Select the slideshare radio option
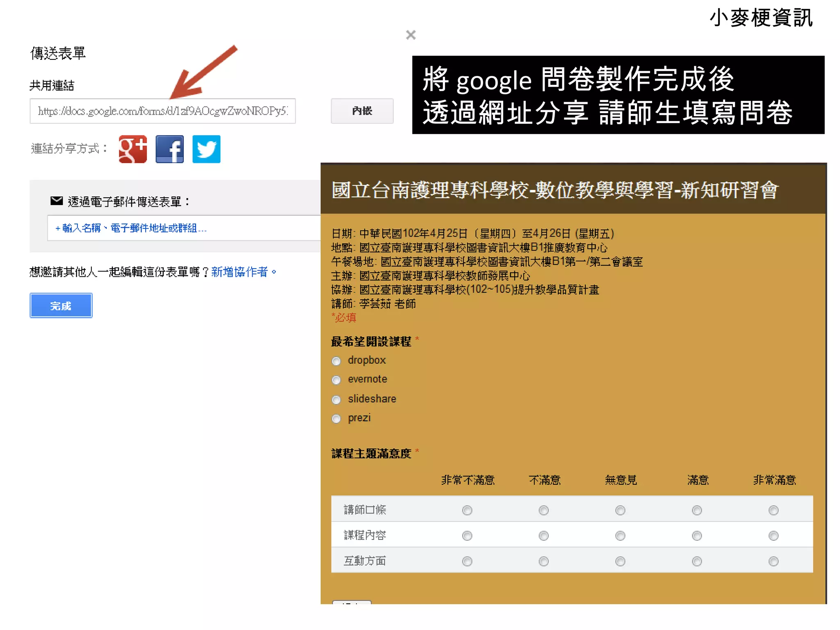 pyautogui.click(x=336, y=399)
